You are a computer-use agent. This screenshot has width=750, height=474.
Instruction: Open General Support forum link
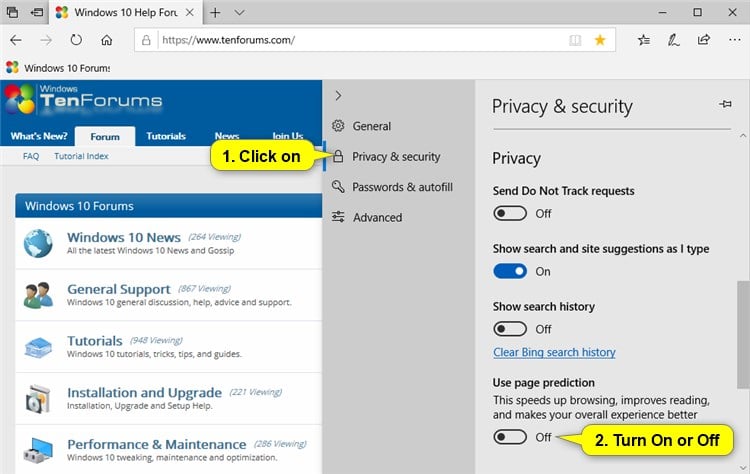click(119, 289)
